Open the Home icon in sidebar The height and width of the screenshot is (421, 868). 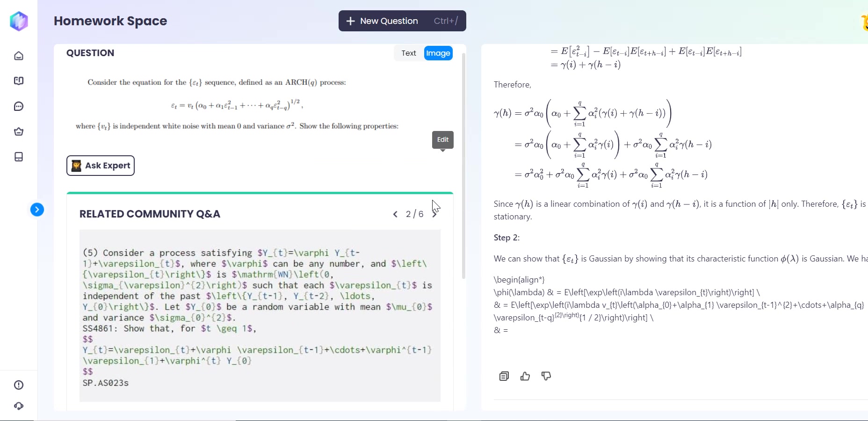pos(19,56)
